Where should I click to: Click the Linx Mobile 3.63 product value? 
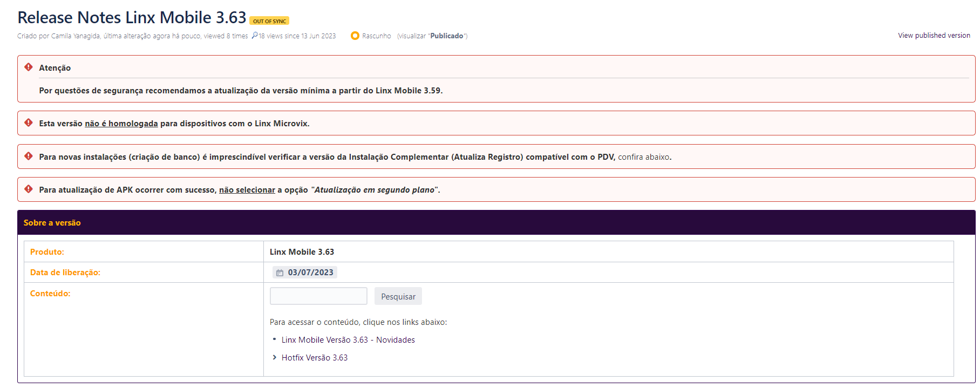(x=302, y=252)
